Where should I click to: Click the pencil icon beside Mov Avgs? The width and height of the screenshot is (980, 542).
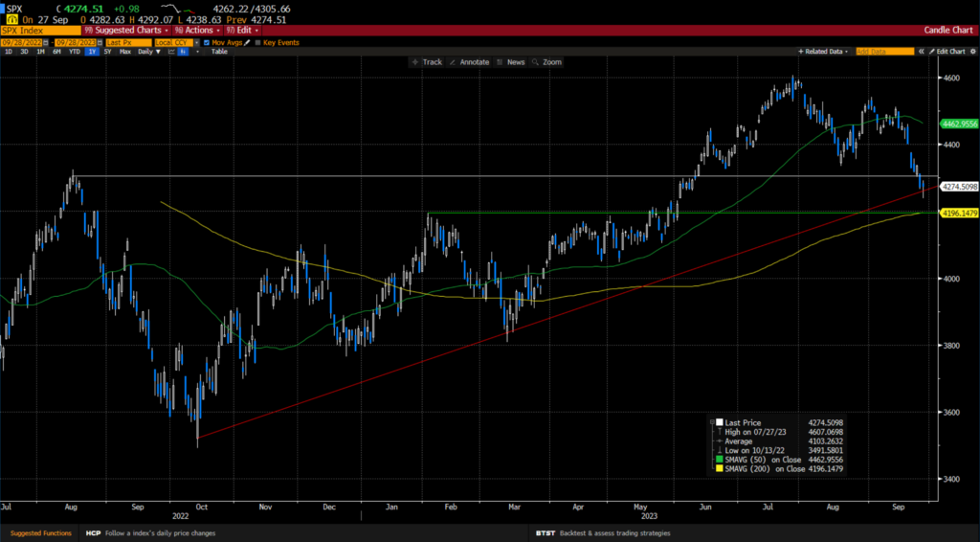tap(247, 43)
